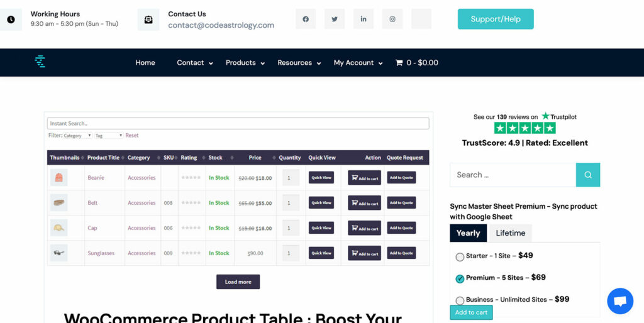Add Sunglasses to Quote

coord(401,253)
